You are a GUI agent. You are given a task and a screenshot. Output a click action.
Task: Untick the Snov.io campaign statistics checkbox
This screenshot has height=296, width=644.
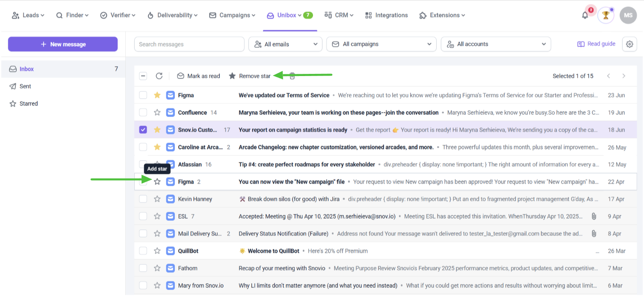click(143, 130)
